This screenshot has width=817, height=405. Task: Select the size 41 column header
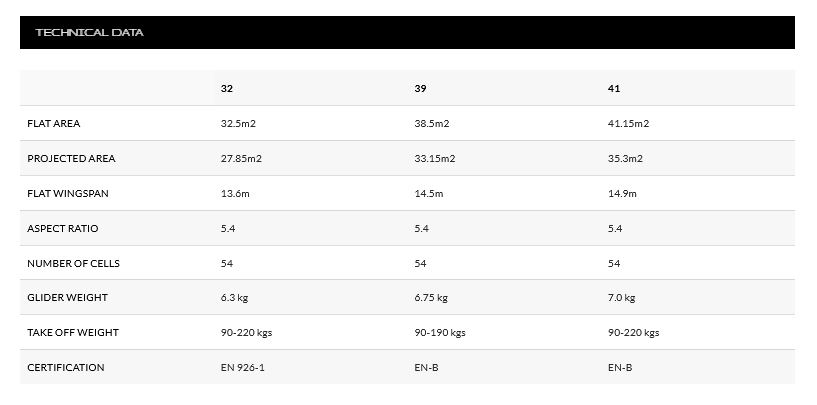coord(614,89)
